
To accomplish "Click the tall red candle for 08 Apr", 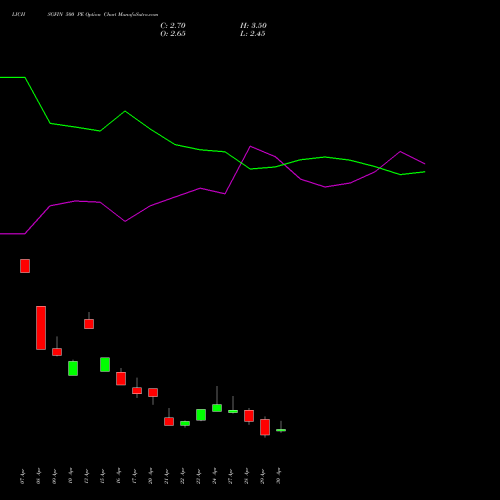I will (x=41, y=328).
